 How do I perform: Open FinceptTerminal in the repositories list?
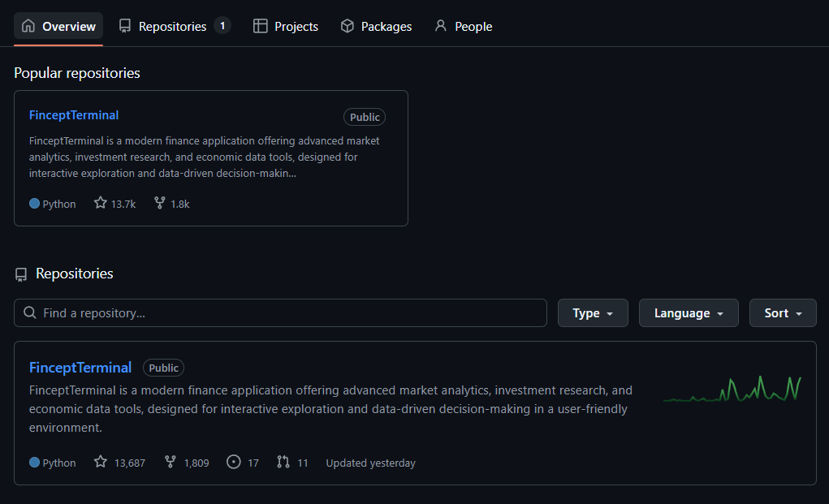click(80, 368)
